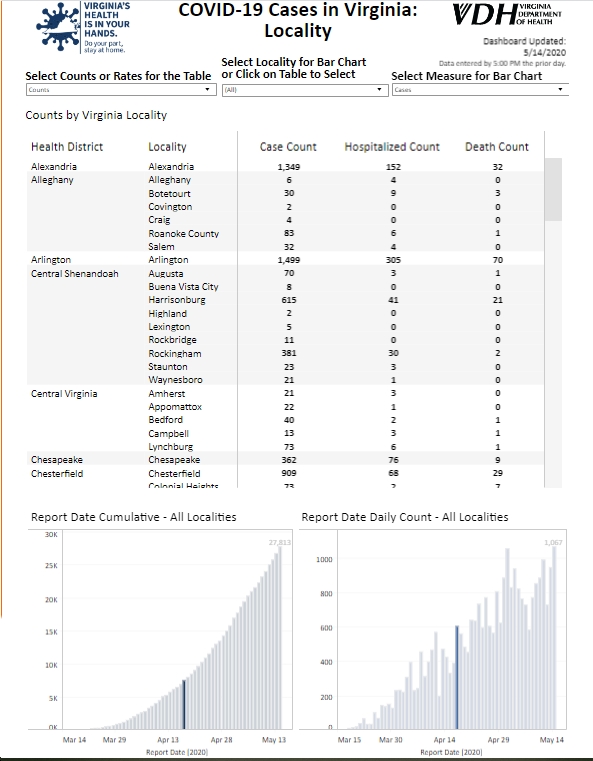593x761 pixels.
Task: Select Arlington in the Locality column
Action: pyautogui.click(x=168, y=260)
